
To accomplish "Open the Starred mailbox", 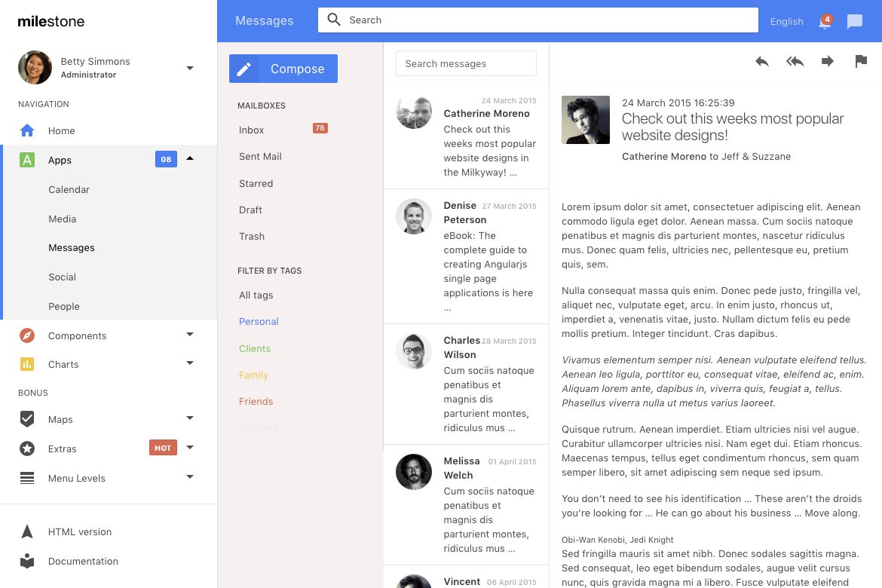I will coord(256,183).
